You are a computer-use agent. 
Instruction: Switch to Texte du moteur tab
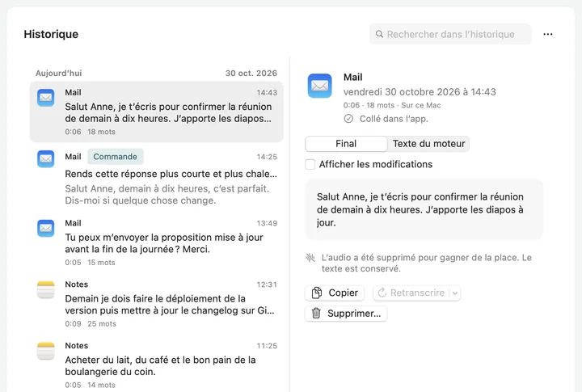click(x=428, y=144)
